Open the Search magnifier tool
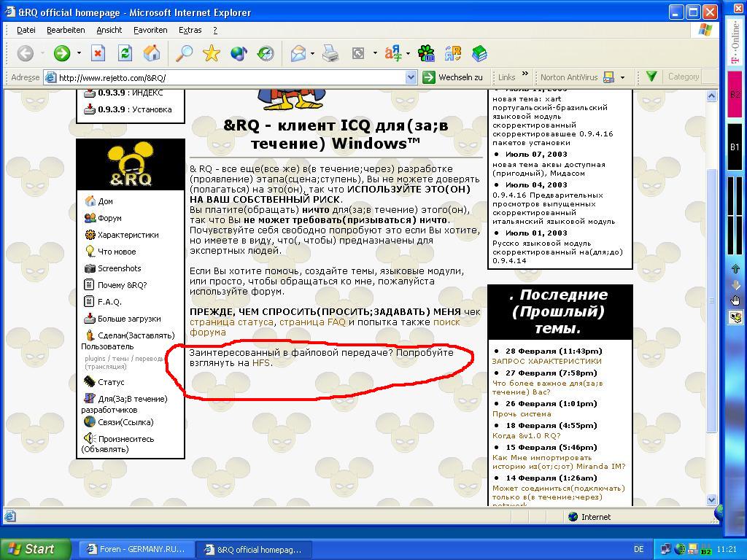747x560 pixels. pos(184,53)
